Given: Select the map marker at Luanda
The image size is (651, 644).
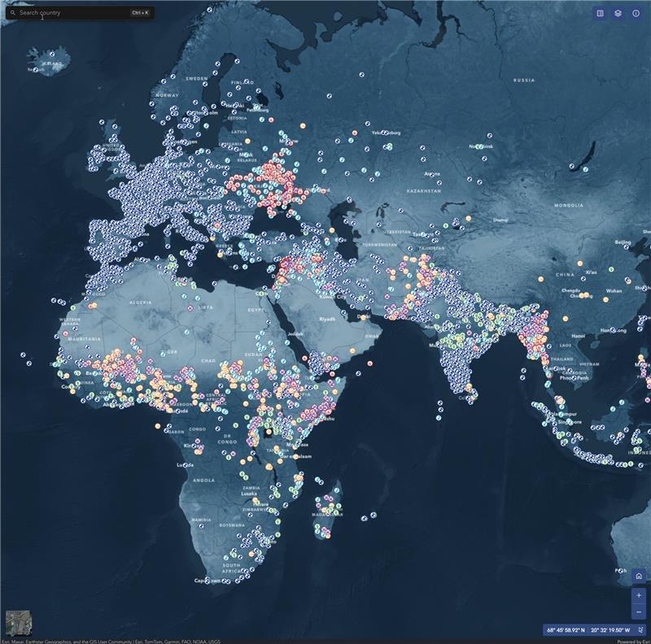Looking at the screenshot, I should pyautogui.click(x=186, y=465).
